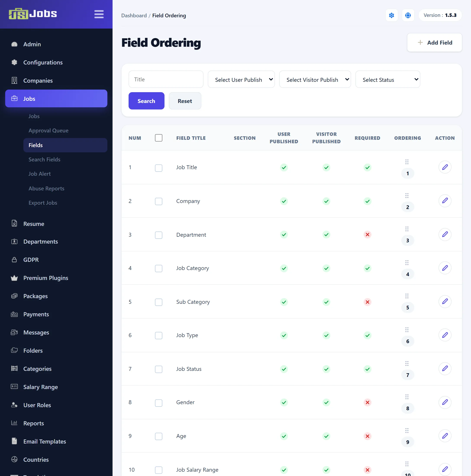Screen dimensions: 471x476
Task: Open the configuration gear icon in header
Action: 391,15
